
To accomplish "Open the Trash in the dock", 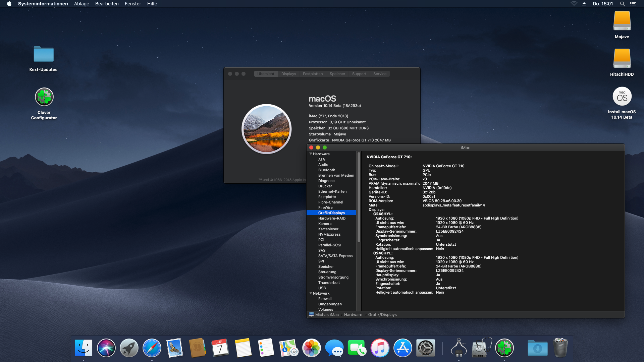I will pyautogui.click(x=560, y=348).
